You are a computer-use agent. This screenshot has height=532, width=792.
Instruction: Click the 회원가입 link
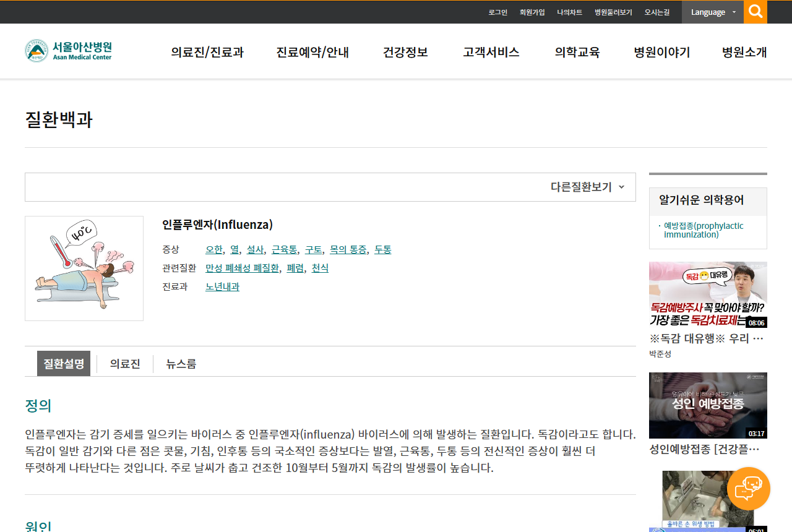[x=532, y=12]
